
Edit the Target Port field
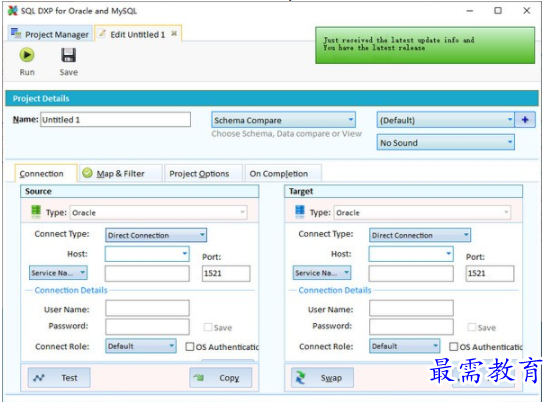point(490,273)
